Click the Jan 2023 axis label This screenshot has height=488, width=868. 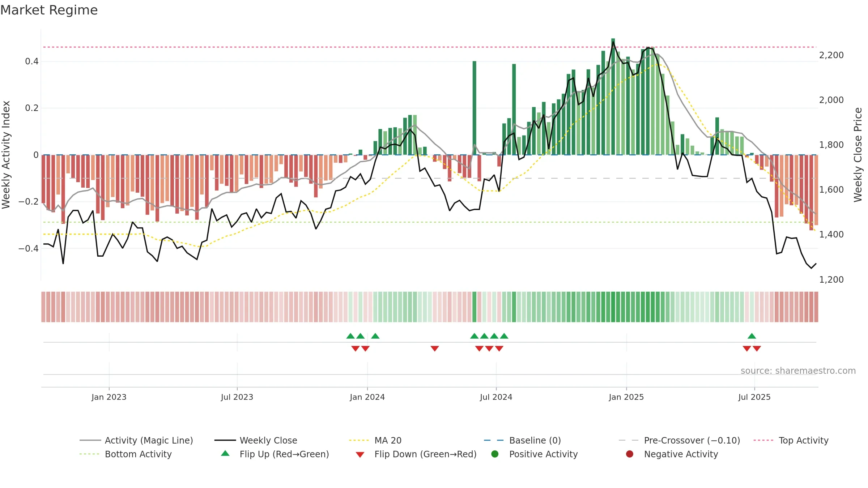[109, 397]
